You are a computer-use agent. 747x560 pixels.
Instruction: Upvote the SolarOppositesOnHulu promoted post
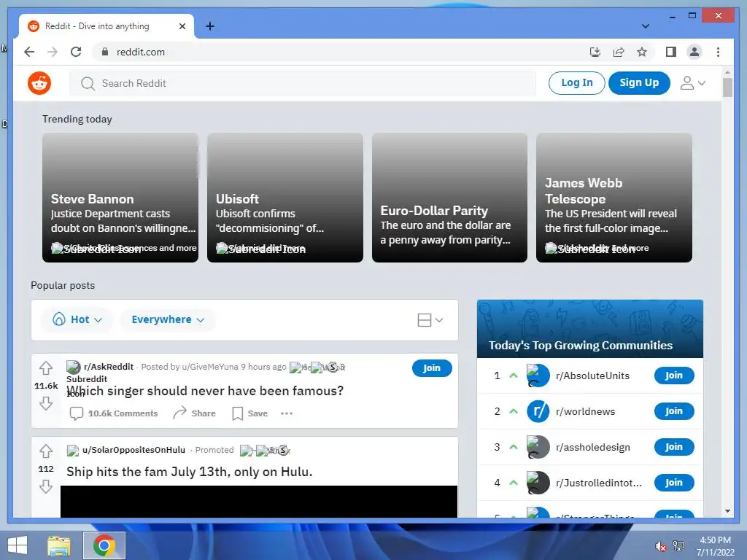[x=46, y=451]
